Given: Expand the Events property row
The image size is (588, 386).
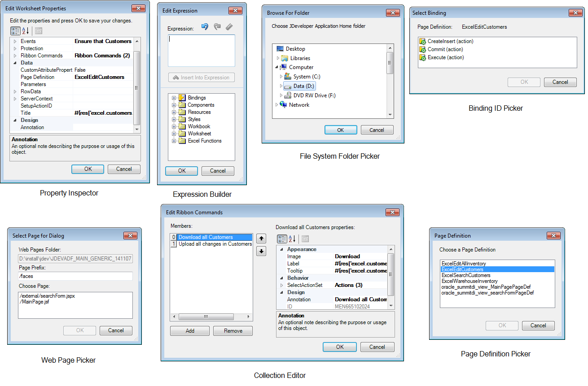Looking at the screenshot, I should (15, 41).
